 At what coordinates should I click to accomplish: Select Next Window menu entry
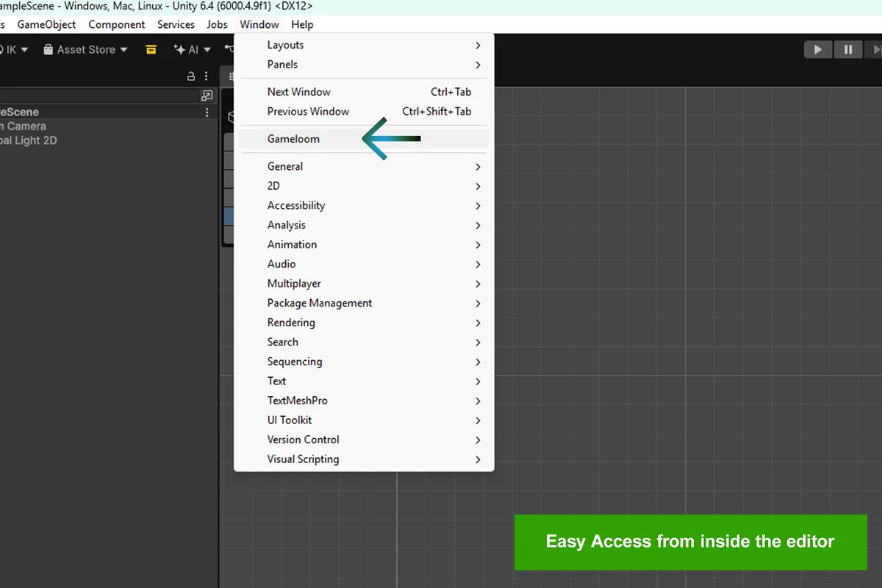(364, 92)
